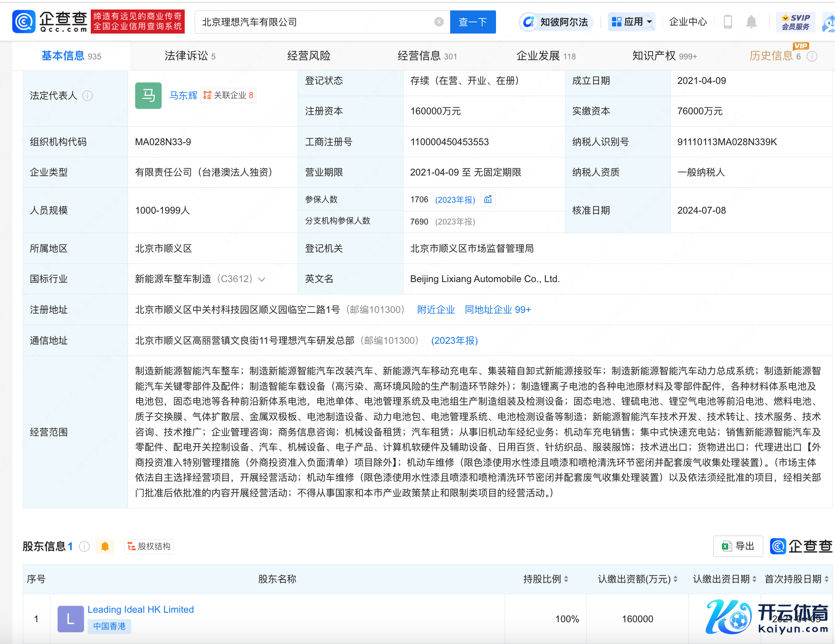
Task: Click the SVIP member service icon
Action: [796, 22]
